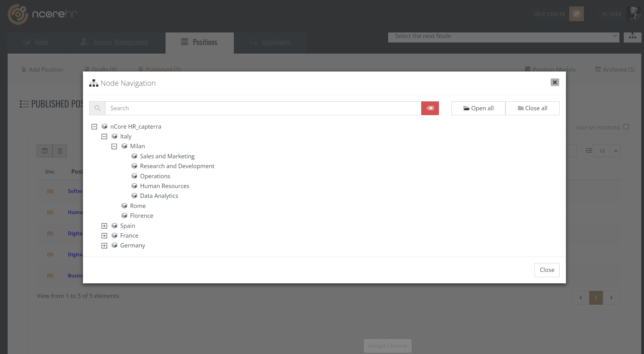The height and width of the screenshot is (354, 644).
Task: Click the Open all folder icon
Action: point(467,108)
